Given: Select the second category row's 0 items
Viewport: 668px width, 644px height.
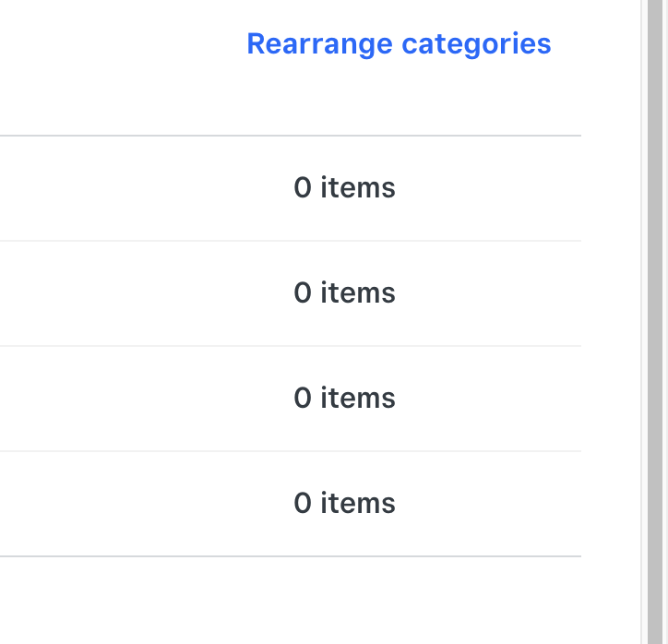Looking at the screenshot, I should [344, 293].
